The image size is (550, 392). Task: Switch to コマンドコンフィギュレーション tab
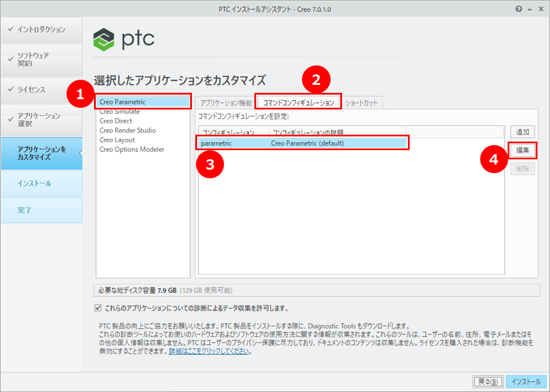[298, 103]
